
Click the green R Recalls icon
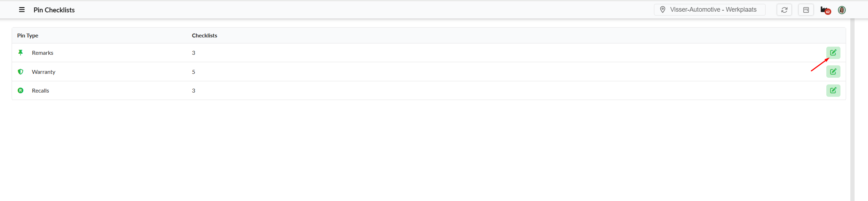pos(20,90)
